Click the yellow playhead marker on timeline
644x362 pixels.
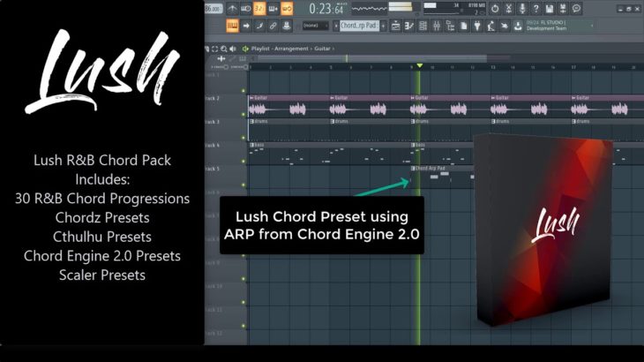click(x=419, y=65)
